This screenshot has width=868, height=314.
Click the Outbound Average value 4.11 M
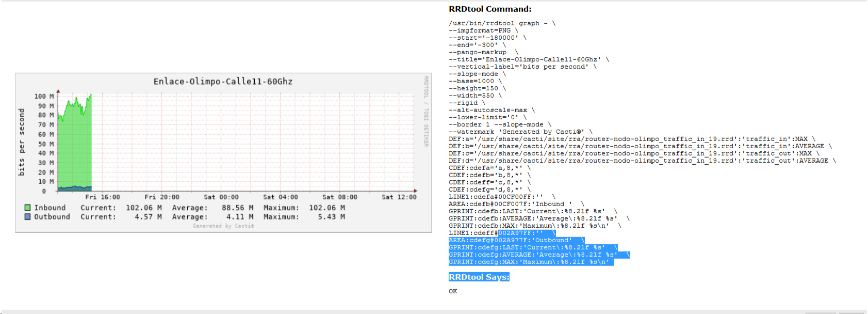point(240,217)
